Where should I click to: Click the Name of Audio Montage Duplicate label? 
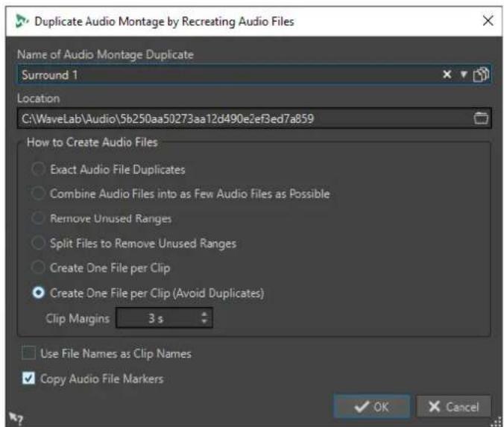(105, 54)
